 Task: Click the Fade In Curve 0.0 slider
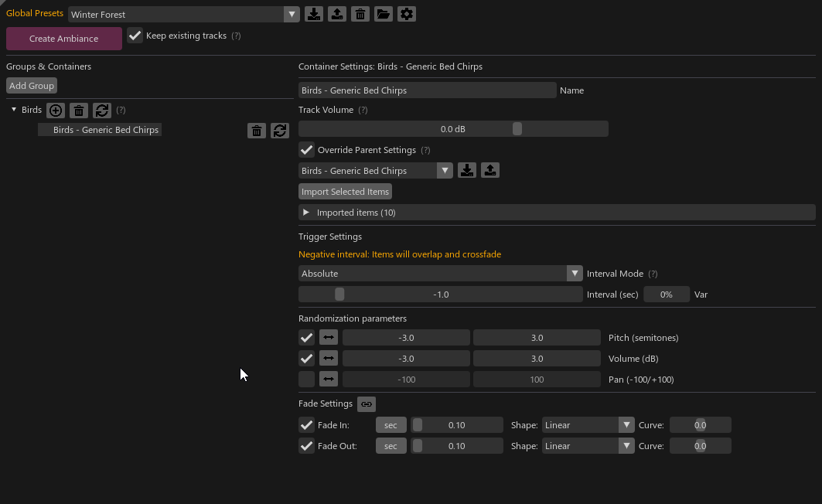click(701, 425)
